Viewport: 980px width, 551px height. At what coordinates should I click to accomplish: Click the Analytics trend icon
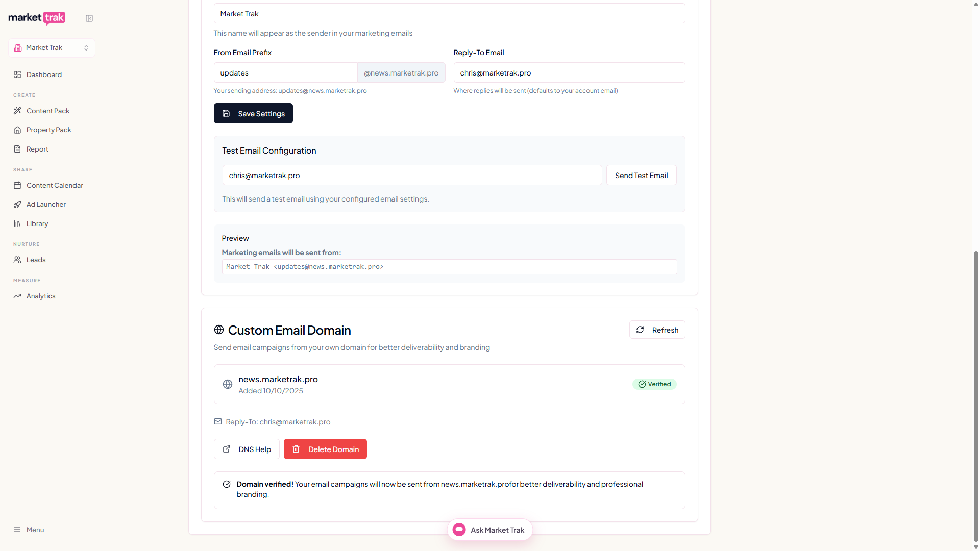(x=17, y=296)
